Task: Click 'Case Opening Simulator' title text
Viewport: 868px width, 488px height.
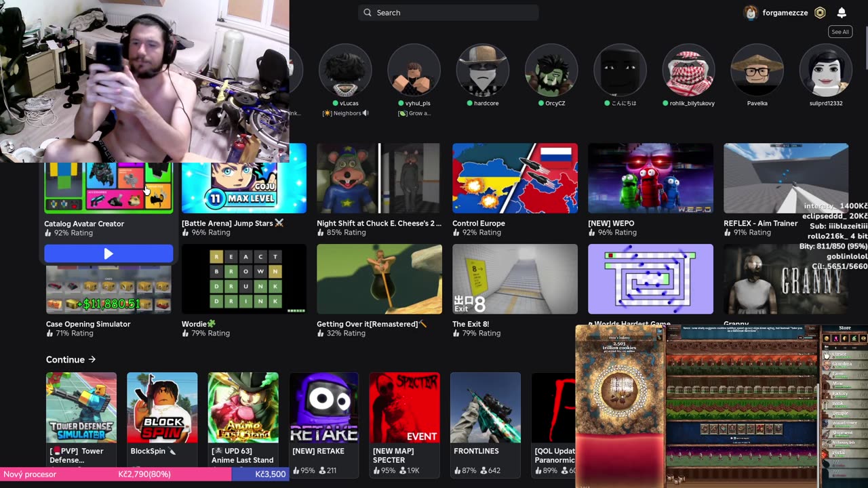Action: (x=88, y=324)
